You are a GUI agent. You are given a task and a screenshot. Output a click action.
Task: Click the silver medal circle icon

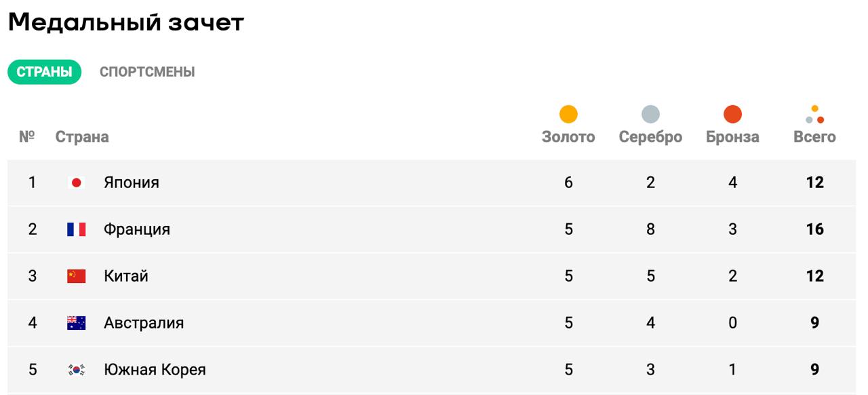coord(650,114)
